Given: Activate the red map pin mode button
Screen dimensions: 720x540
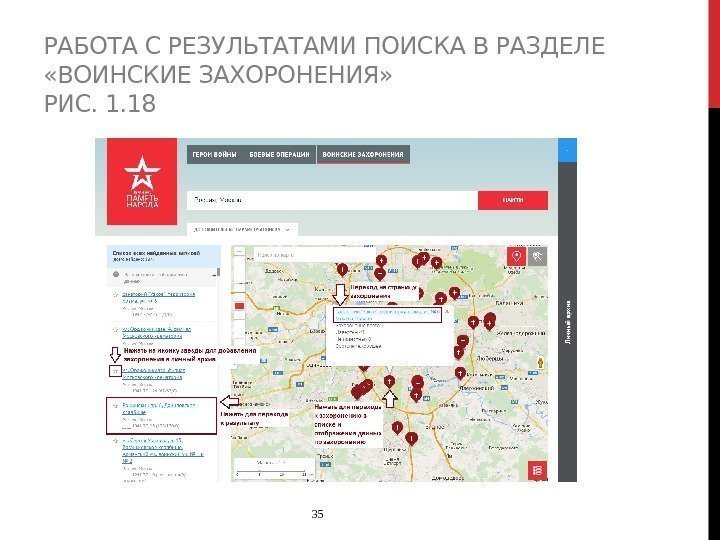Looking at the screenshot, I should 517,256.
